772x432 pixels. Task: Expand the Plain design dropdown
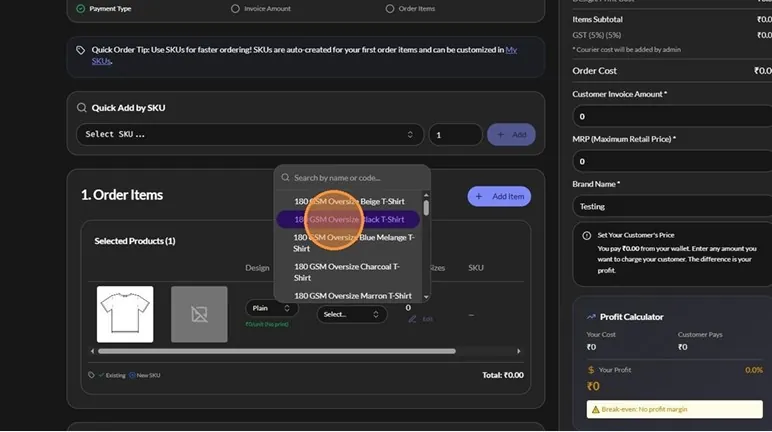click(271, 308)
